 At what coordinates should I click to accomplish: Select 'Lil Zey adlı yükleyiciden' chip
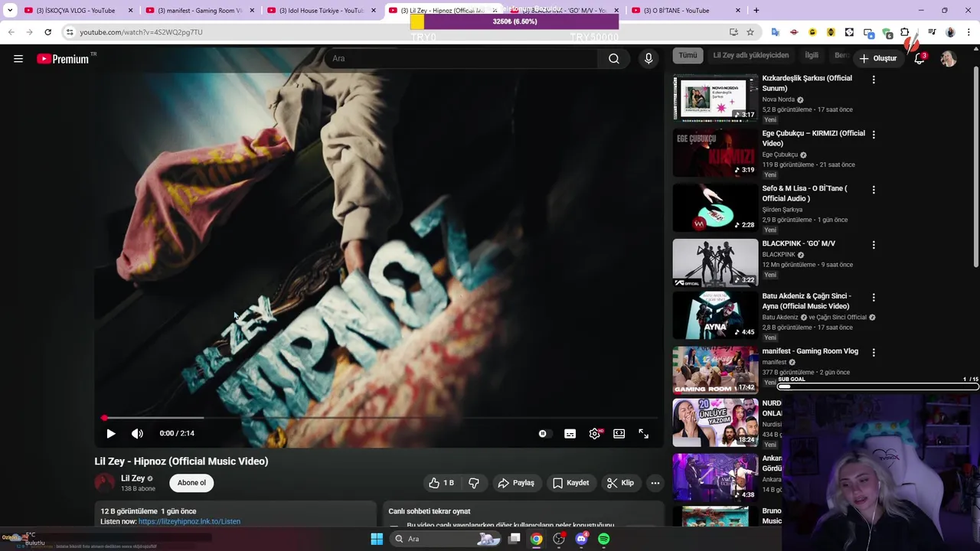(750, 56)
